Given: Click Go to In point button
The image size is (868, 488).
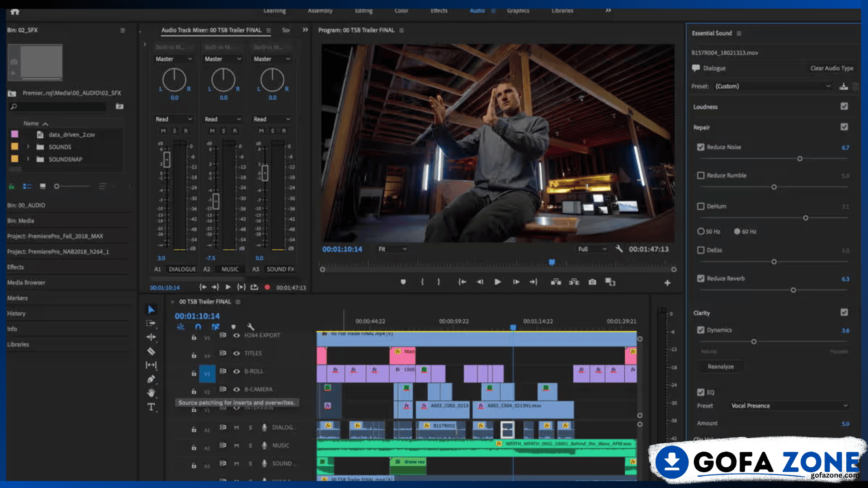Looking at the screenshot, I should 462,282.
